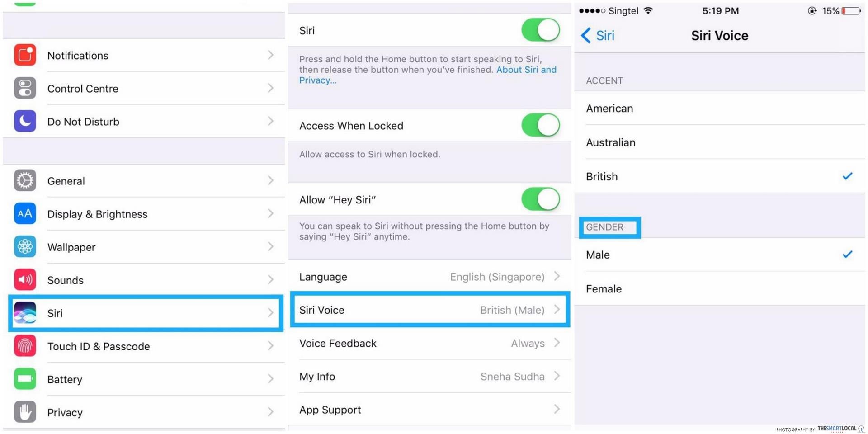Open the Siri settings menu item
This screenshot has height=434, width=868.
[x=146, y=313]
